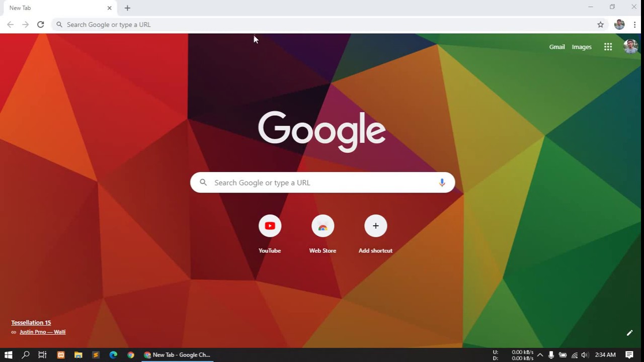
Task: Open the Wi-Fi network tray icon
Action: 574,355
